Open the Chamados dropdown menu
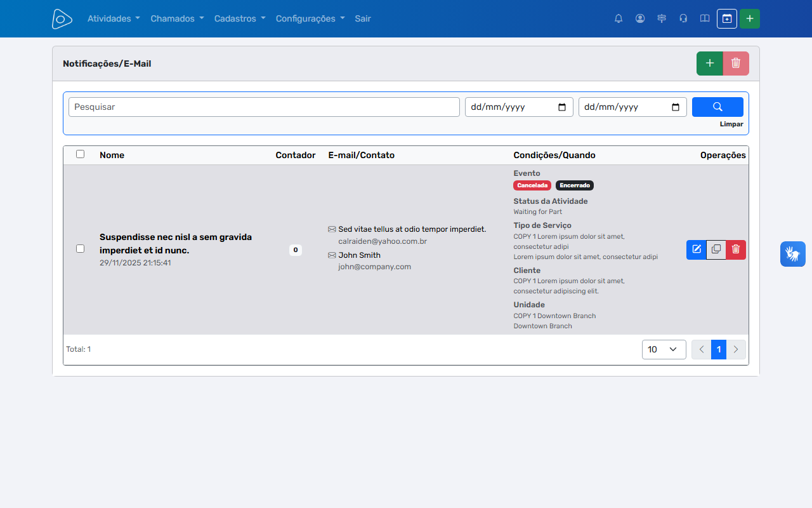The image size is (812, 508). pyautogui.click(x=177, y=18)
